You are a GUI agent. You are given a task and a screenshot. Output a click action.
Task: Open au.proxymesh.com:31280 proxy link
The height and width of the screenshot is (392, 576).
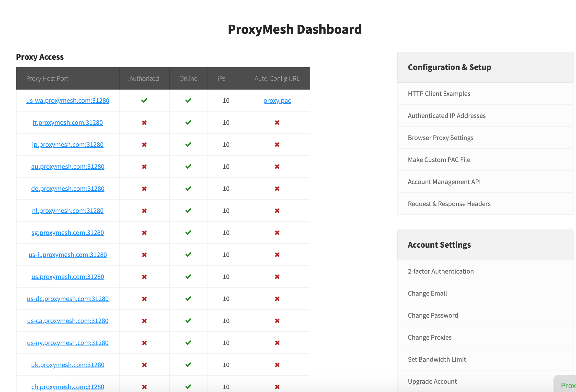tap(68, 167)
